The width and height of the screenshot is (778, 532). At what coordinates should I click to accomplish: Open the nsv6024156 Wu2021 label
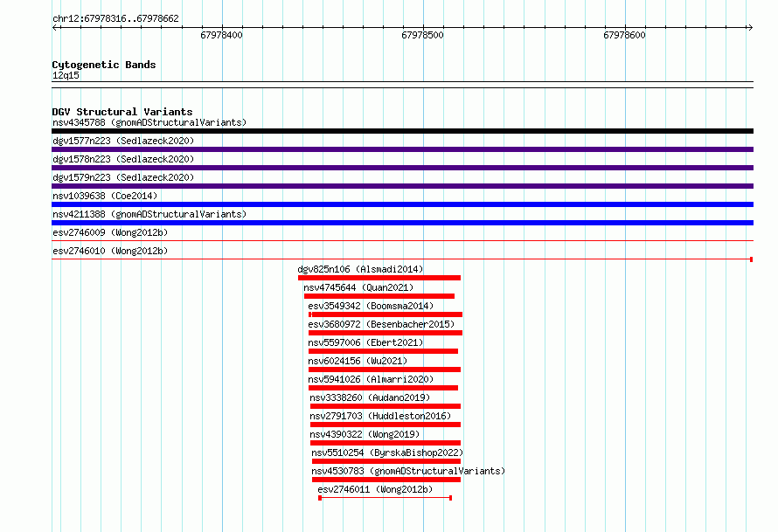pyautogui.click(x=358, y=361)
